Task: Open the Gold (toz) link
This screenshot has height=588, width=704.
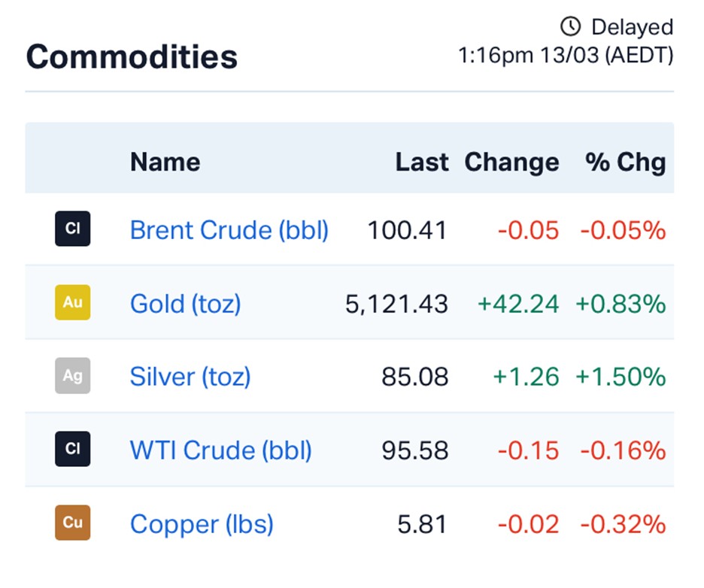Action: point(185,304)
